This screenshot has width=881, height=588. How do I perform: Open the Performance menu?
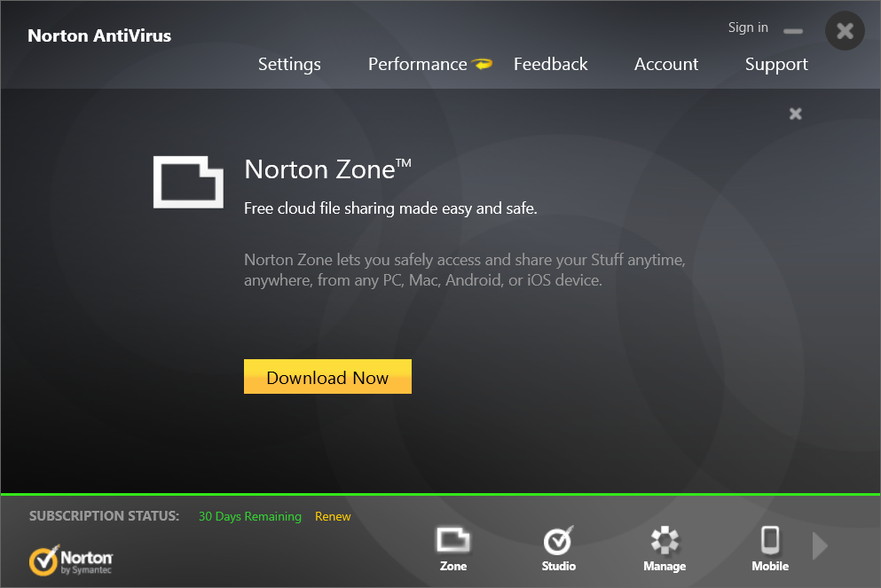click(418, 64)
